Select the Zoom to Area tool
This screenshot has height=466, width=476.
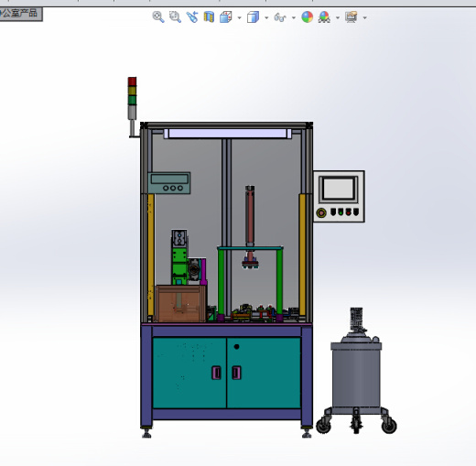[x=175, y=17]
